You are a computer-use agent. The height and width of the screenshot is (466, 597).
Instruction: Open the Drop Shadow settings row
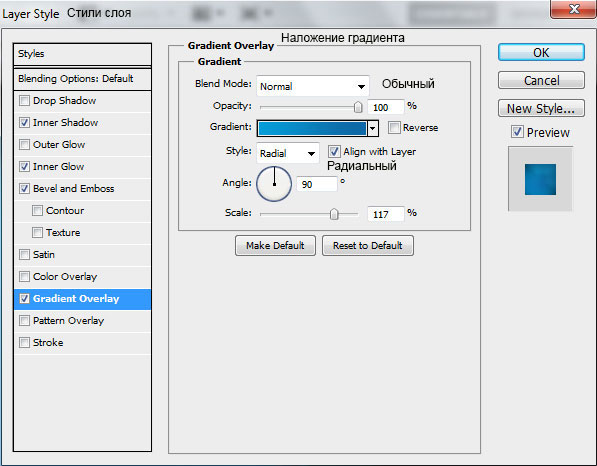pos(82,101)
